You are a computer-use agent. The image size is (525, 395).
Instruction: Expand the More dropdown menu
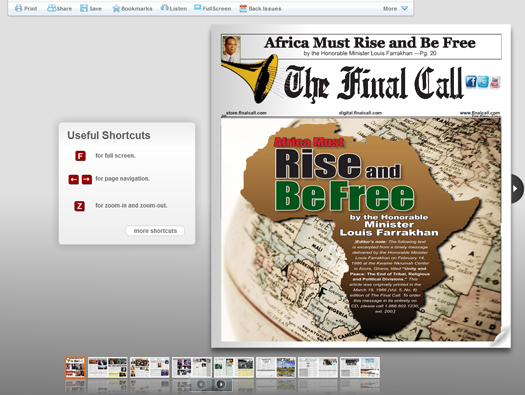click(395, 8)
